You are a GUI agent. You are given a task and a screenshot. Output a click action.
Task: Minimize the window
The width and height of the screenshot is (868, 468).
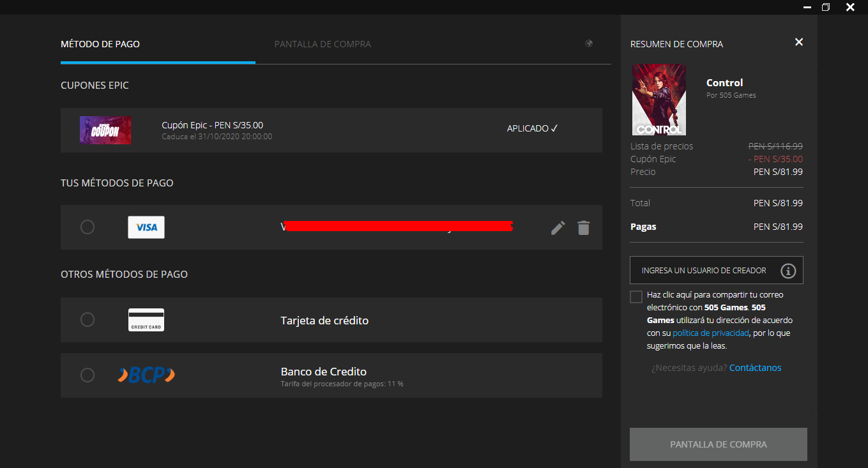807,7
